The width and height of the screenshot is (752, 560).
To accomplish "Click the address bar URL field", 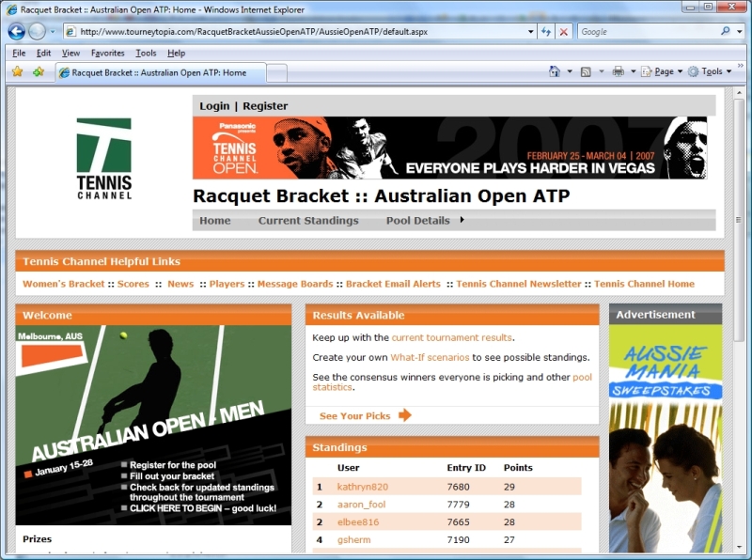I will pyautogui.click(x=300, y=32).
